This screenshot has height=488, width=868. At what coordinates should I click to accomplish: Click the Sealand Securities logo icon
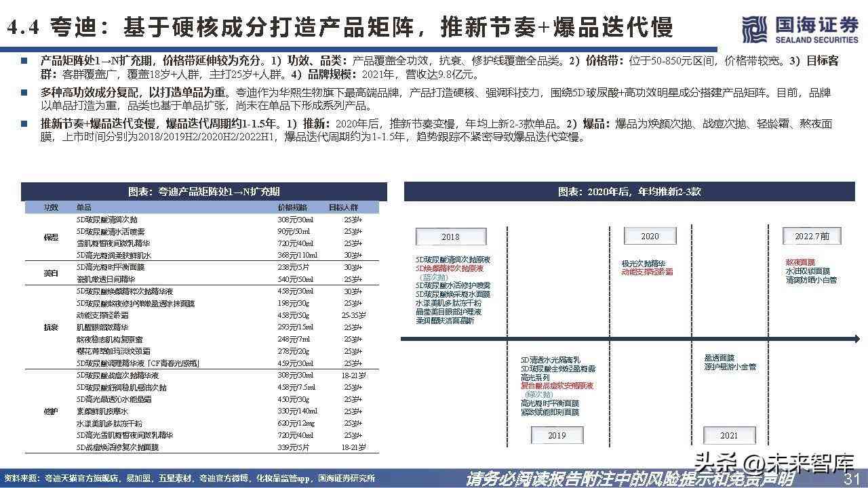point(753,29)
